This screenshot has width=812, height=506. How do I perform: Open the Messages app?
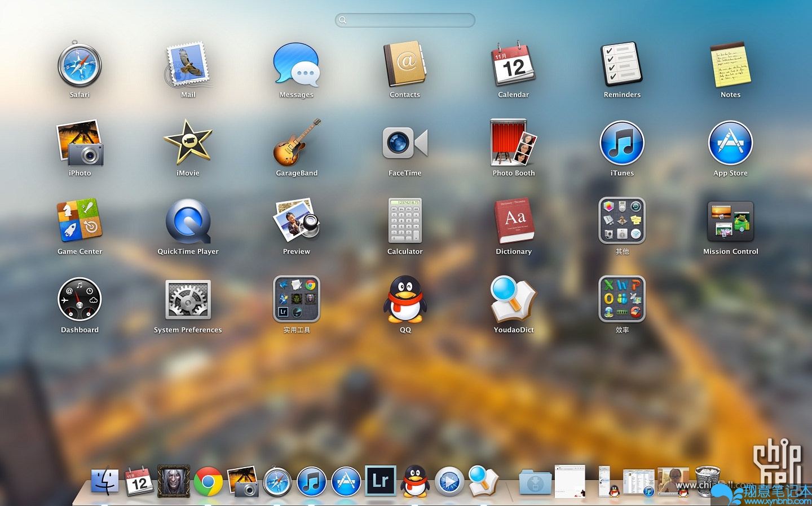(297, 65)
